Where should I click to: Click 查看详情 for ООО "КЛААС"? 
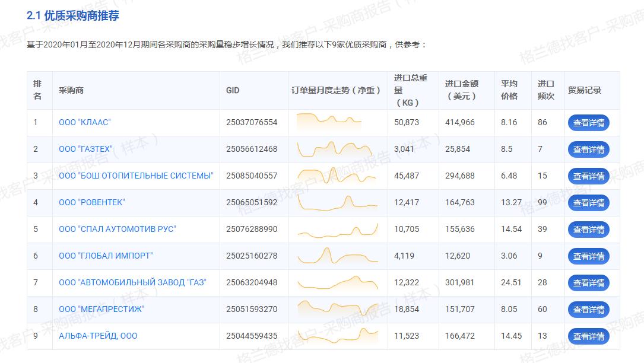(x=588, y=123)
